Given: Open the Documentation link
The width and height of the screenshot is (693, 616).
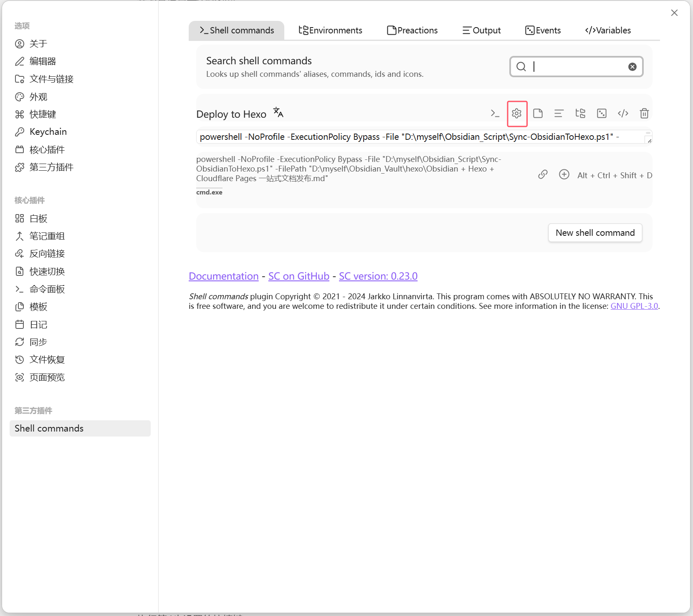Looking at the screenshot, I should pyautogui.click(x=224, y=276).
